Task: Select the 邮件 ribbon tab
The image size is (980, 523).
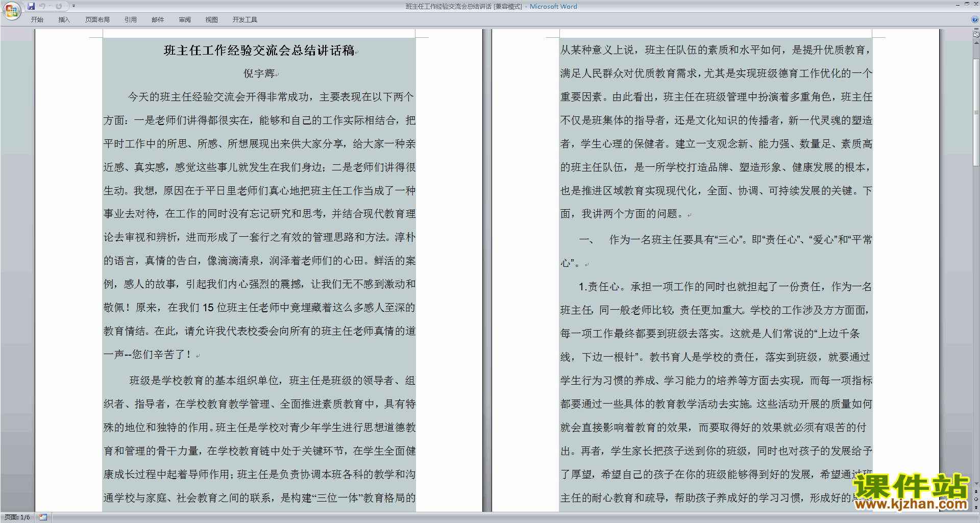Action: click(158, 20)
